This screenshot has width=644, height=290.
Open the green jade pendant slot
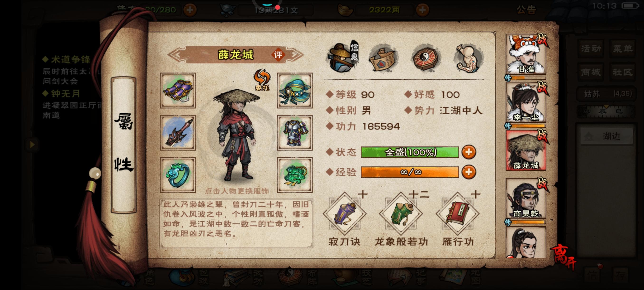point(294,175)
